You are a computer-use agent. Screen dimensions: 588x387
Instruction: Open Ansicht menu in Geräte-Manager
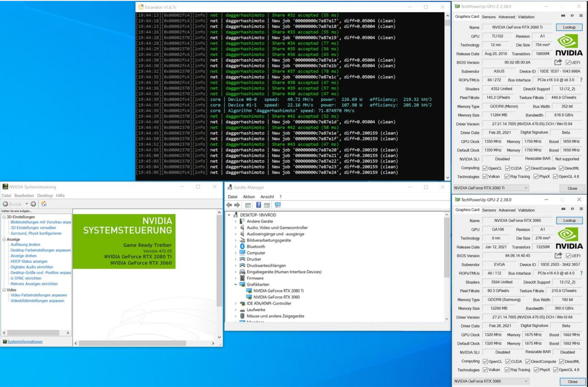point(267,197)
